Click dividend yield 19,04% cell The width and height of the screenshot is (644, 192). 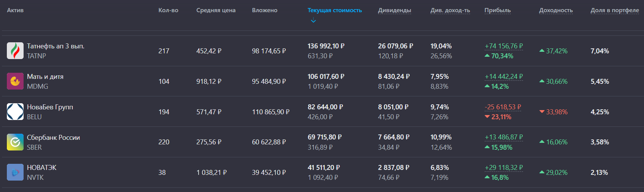[x=441, y=46]
